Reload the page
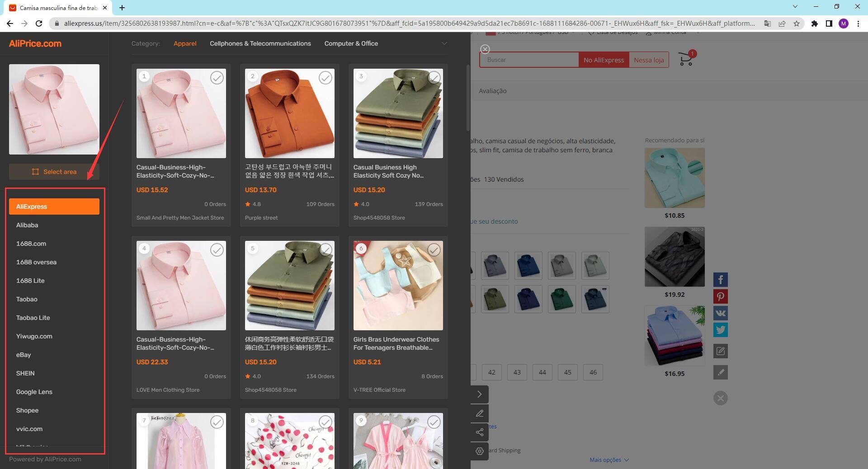This screenshot has height=469, width=868. click(x=39, y=23)
